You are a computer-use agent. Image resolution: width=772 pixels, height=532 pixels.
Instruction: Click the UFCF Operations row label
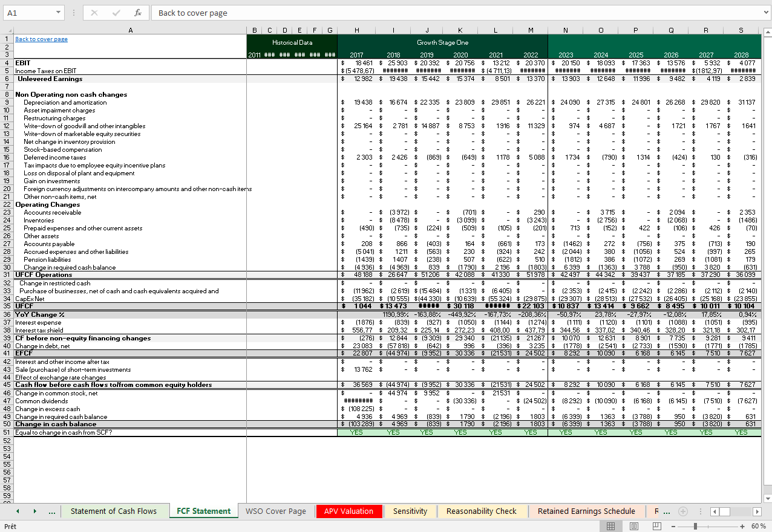click(x=44, y=275)
